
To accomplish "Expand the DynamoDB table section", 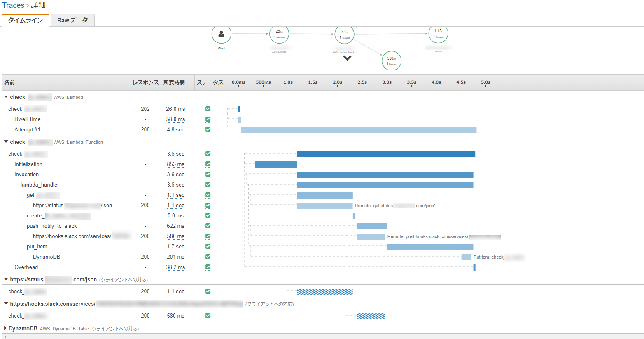I will (x=5, y=329).
